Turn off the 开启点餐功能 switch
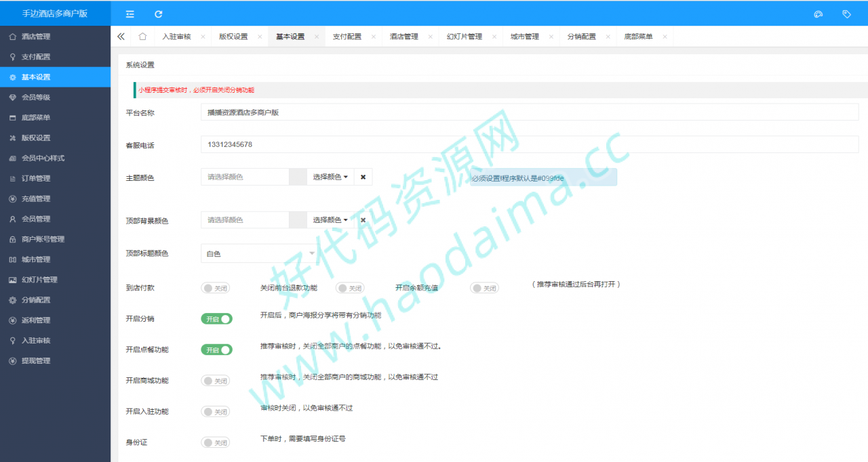This screenshot has width=868, height=462. click(x=216, y=350)
